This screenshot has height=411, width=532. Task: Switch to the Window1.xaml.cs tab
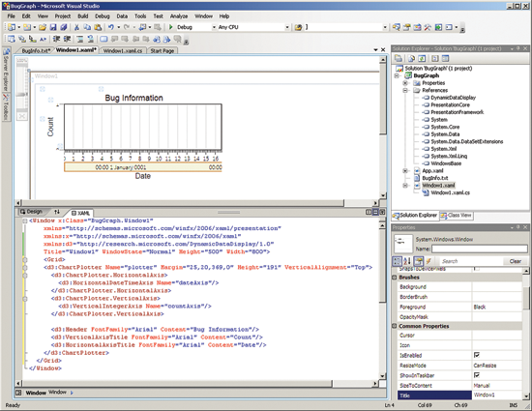tap(123, 50)
